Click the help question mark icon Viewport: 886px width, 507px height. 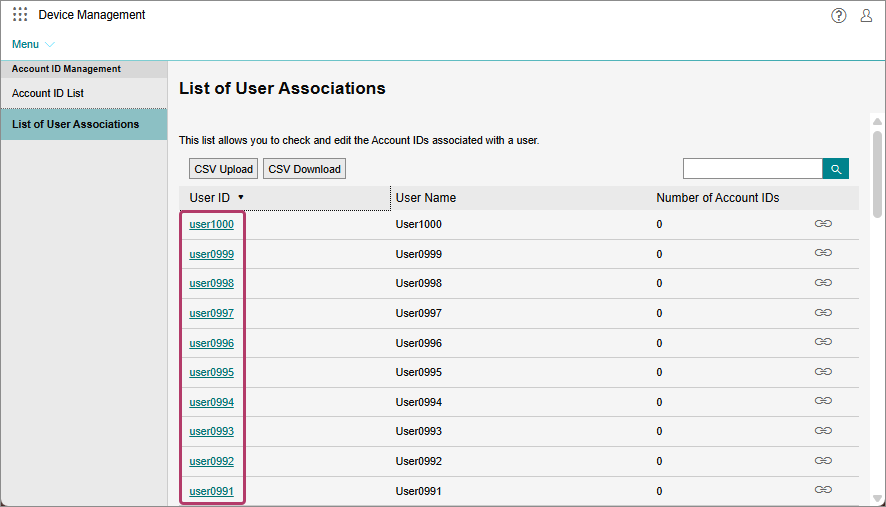click(x=839, y=15)
